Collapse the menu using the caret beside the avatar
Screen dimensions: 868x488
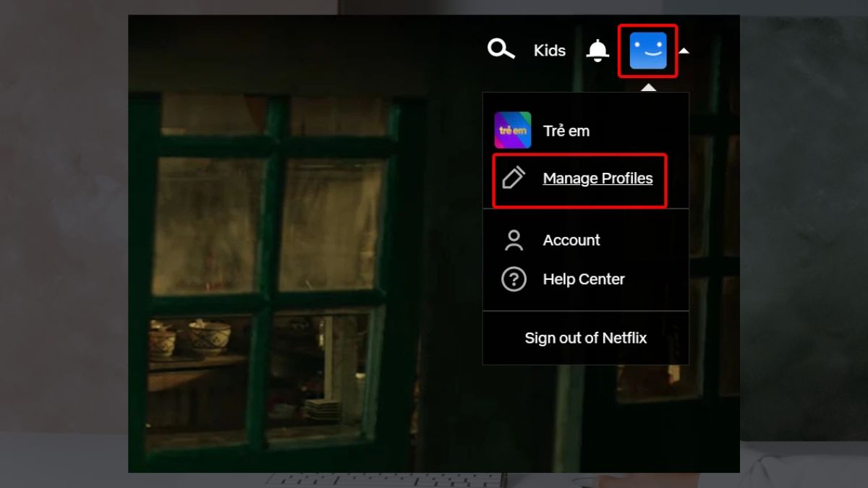684,51
